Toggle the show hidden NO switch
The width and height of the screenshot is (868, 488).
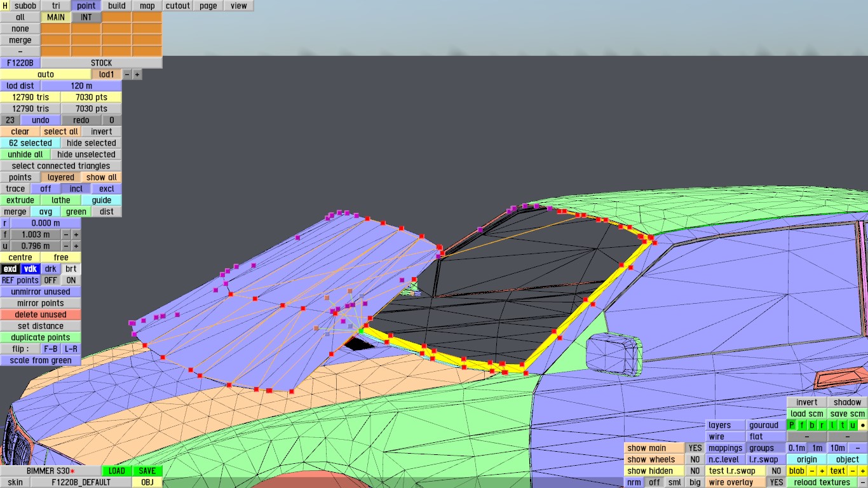point(695,471)
